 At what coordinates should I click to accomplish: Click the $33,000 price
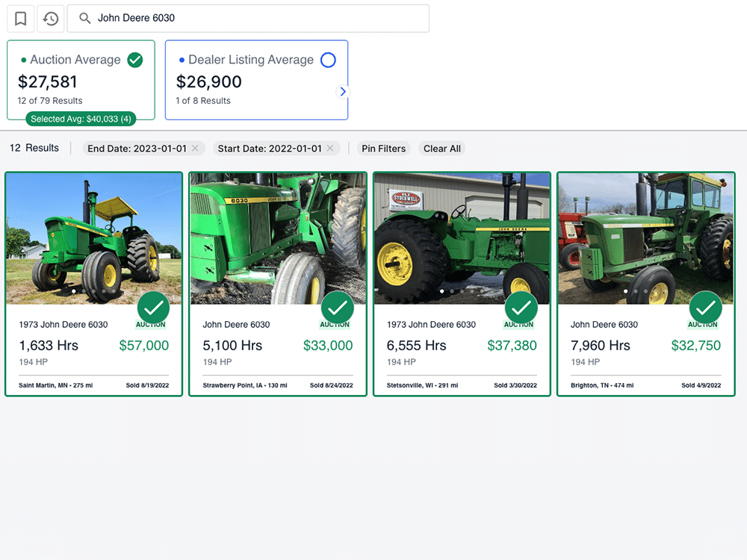pyautogui.click(x=328, y=346)
